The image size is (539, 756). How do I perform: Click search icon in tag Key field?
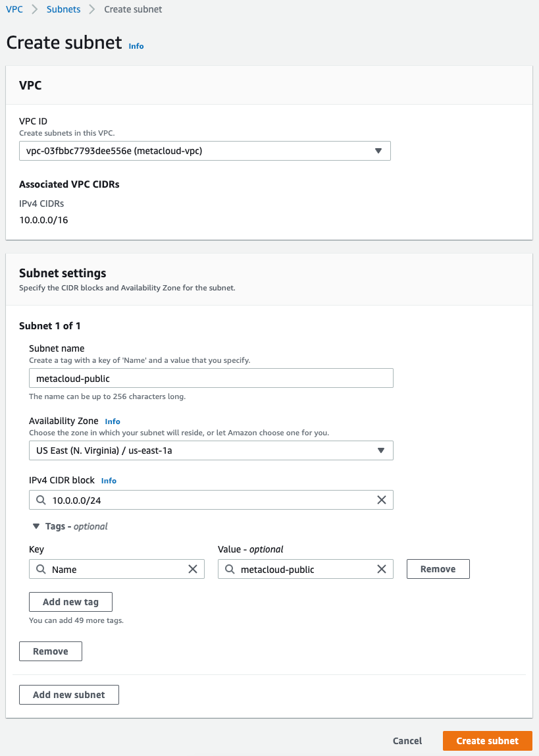click(41, 569)
